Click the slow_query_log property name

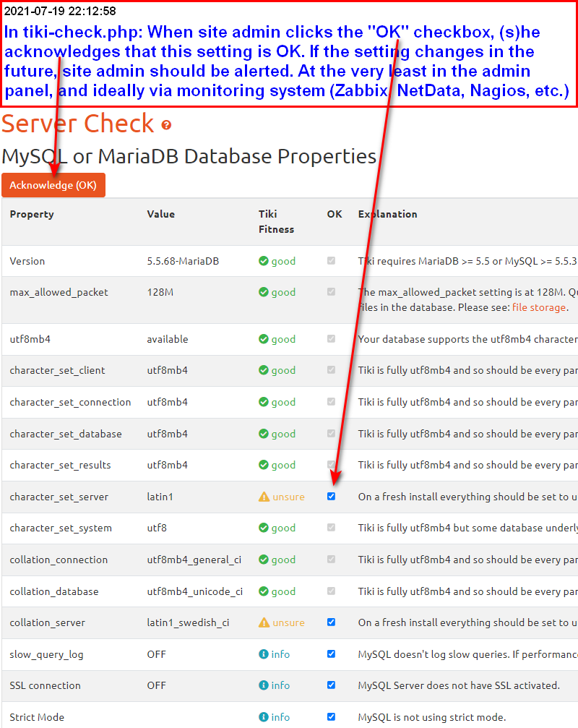pos(46,654)
